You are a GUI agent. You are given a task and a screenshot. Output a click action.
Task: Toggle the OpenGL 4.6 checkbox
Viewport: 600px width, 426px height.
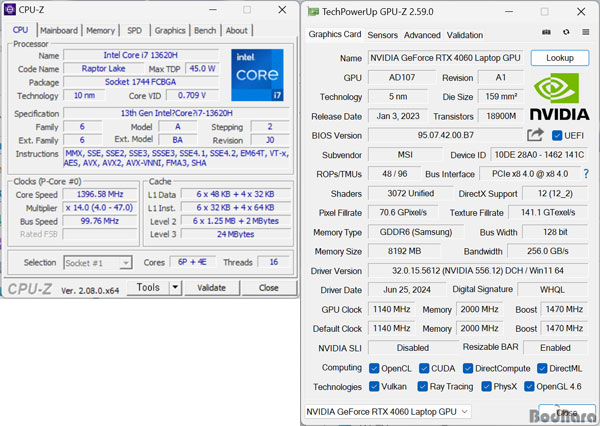tap(529, 386)
